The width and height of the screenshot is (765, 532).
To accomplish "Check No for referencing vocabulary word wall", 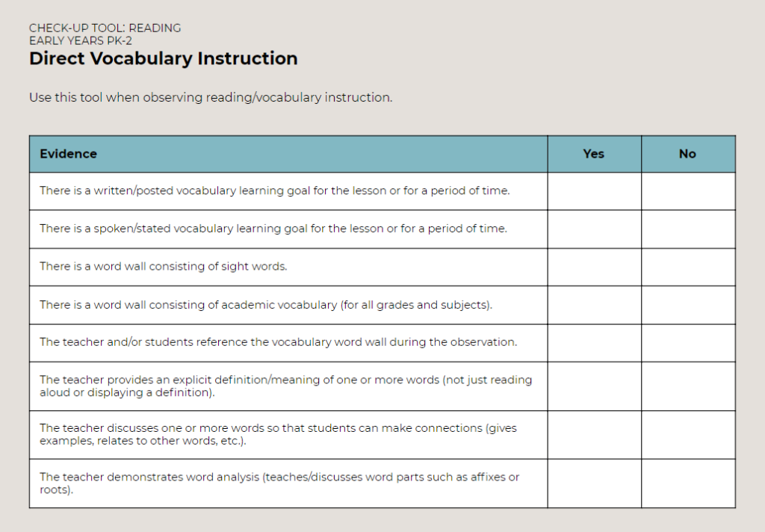I will pos(688,343).
